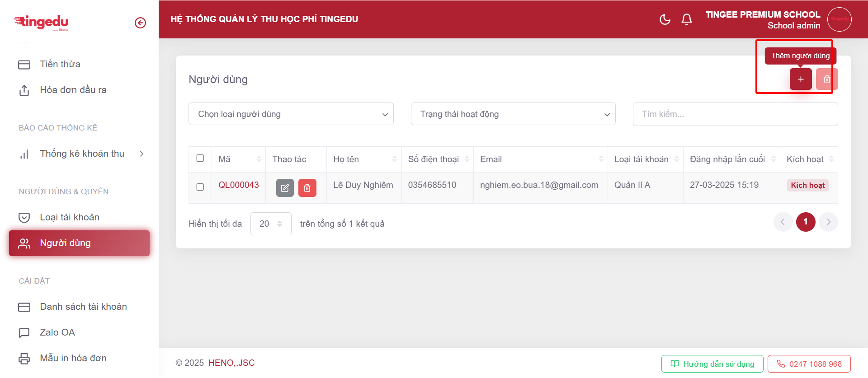
Task: Open the Trạng thái hoạt động dropdown
Action: [x=513, y=114]
